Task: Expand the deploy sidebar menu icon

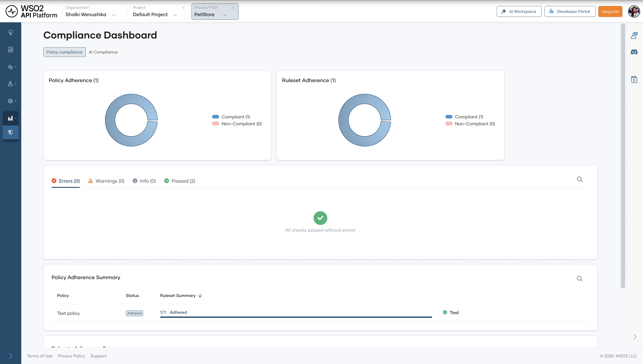Action: point(12,67)
